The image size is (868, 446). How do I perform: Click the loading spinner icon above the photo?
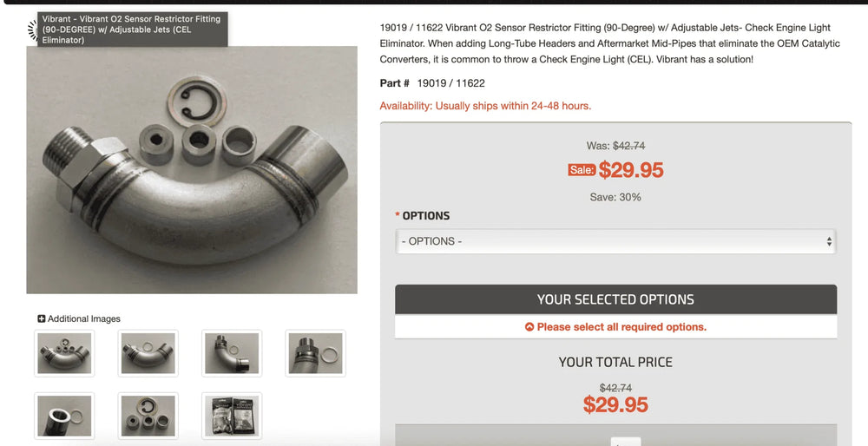click(32, 30)
